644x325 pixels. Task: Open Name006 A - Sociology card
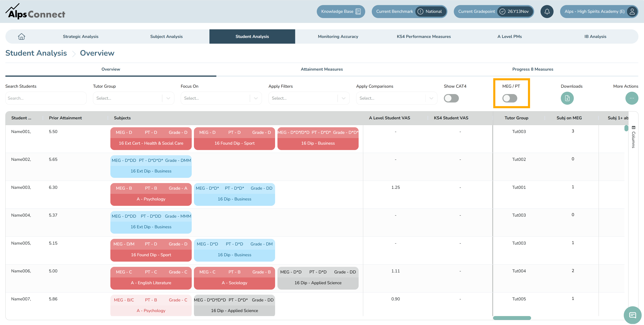point(234,278)
